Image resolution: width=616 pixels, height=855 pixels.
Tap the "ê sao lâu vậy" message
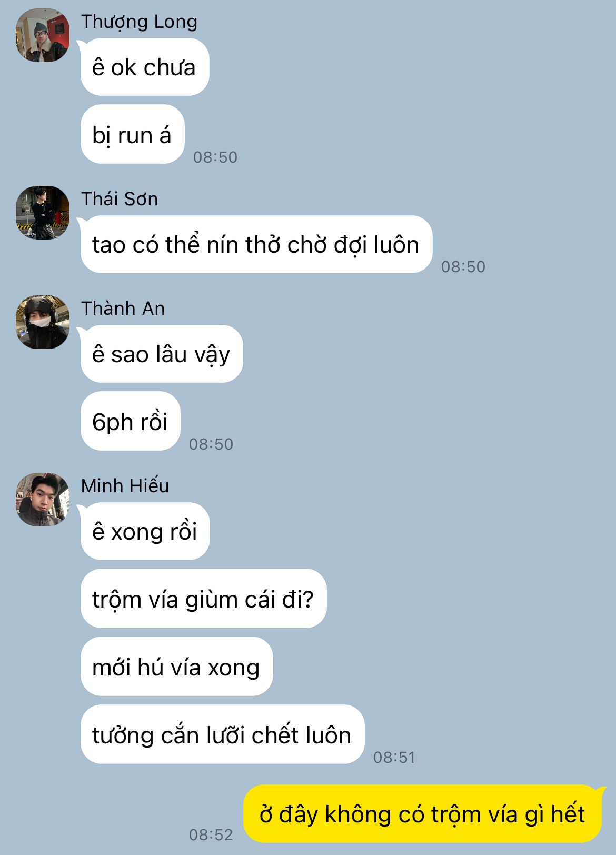pyautogui.click(x=162, y=354)
